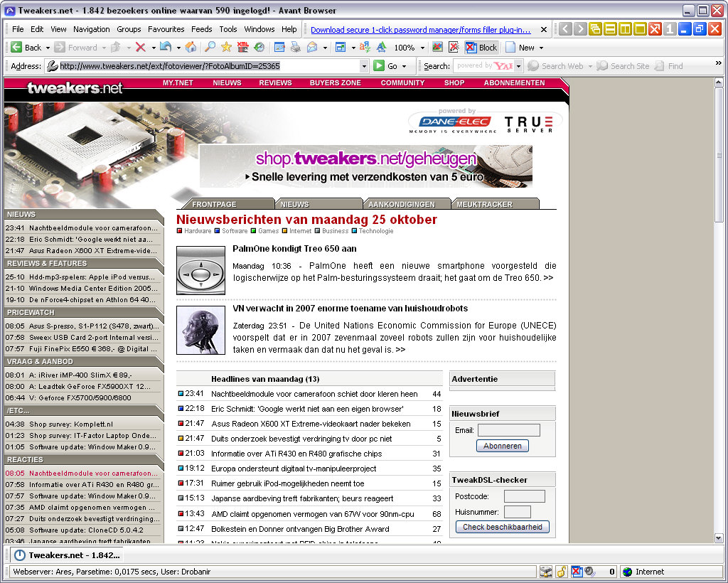This screenshot has width=728, height=583.
Task: Close the plug-in download banner with X
Action: pyautogui.click(x=544, y=30)
